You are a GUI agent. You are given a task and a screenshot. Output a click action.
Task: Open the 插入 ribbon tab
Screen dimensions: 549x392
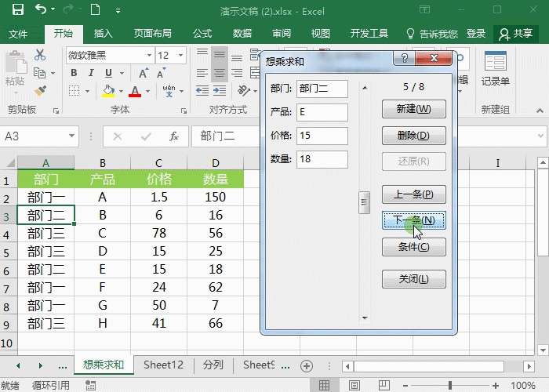(x=103, y=34)
